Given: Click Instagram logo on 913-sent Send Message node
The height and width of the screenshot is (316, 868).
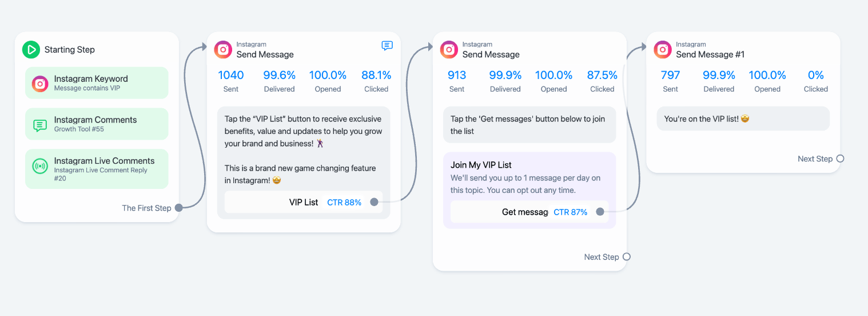Looking at the screenshot, I should pos(449,49).
